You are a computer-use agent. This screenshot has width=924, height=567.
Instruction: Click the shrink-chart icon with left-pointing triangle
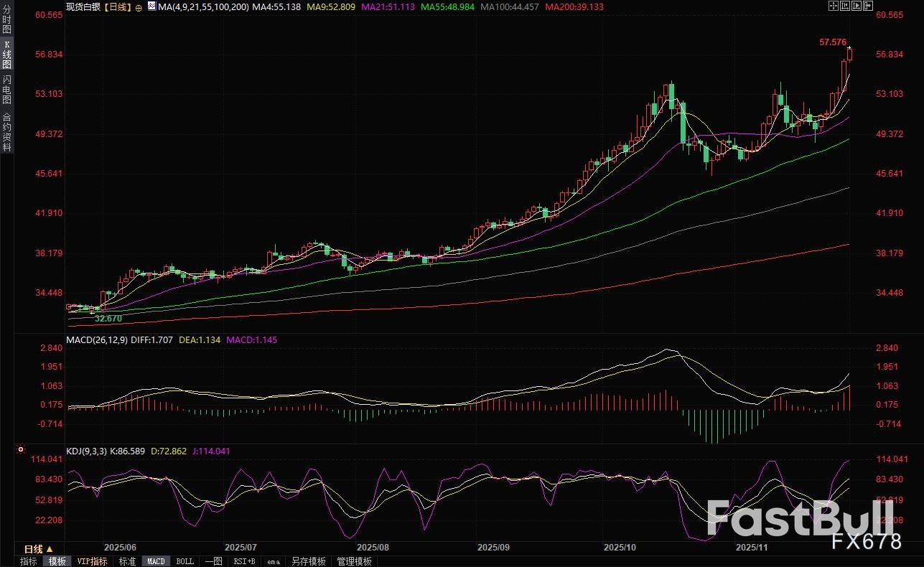tap(845, 6)
